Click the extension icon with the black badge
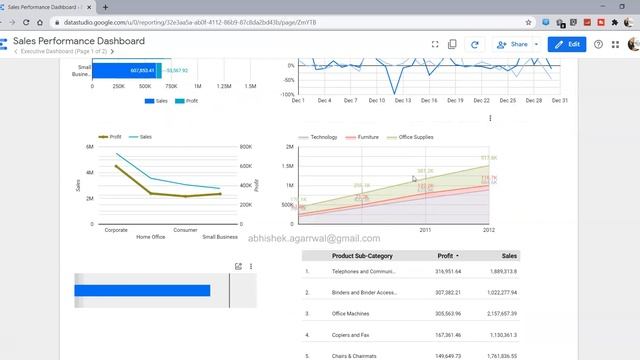 (x=560, y=23)
